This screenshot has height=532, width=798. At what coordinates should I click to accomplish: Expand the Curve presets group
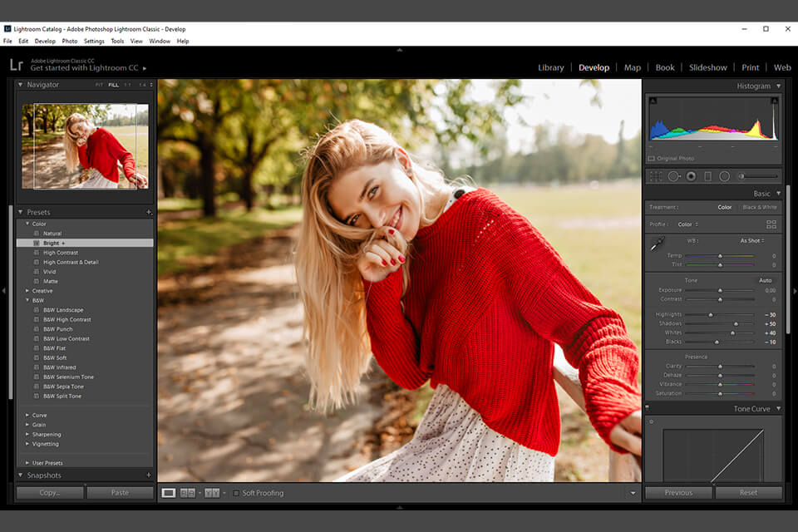click(x=27, y=415)
